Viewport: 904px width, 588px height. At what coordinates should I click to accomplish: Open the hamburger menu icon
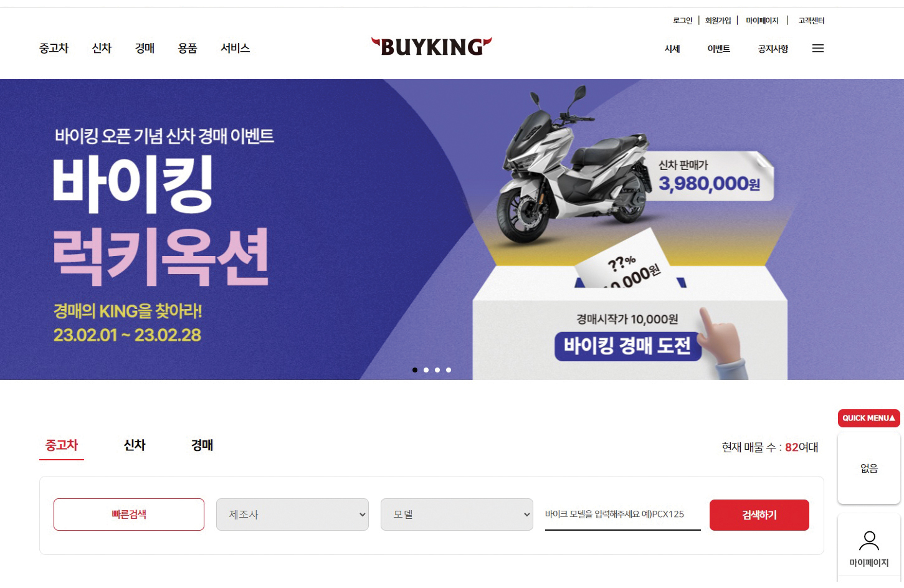coord(818,49)
